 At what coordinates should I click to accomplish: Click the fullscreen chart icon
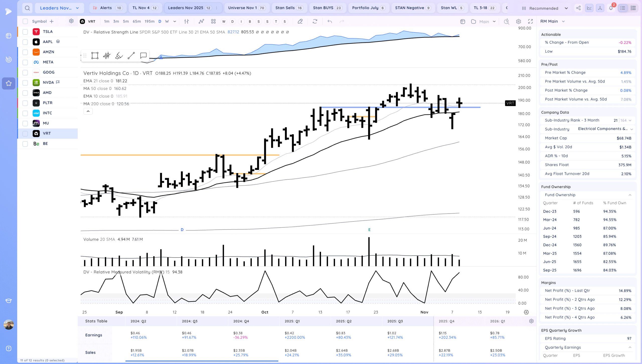[530, 22]
